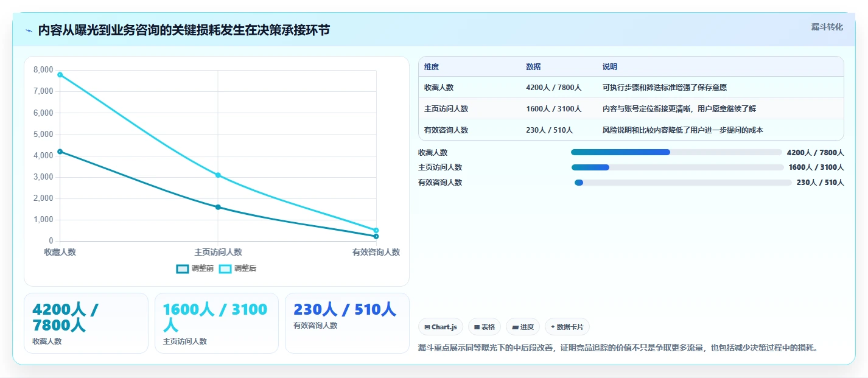
Task: Click the 调整后 data point at 主页访问人数
Action: [218, 175]
